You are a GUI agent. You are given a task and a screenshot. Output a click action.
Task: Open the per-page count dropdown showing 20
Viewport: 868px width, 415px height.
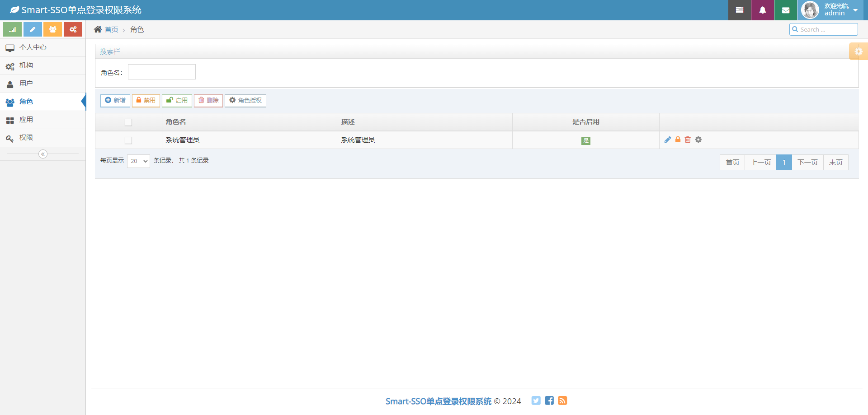138,161
